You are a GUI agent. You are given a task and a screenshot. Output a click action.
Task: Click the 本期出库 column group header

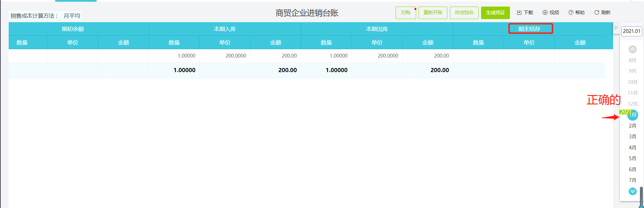377,29
